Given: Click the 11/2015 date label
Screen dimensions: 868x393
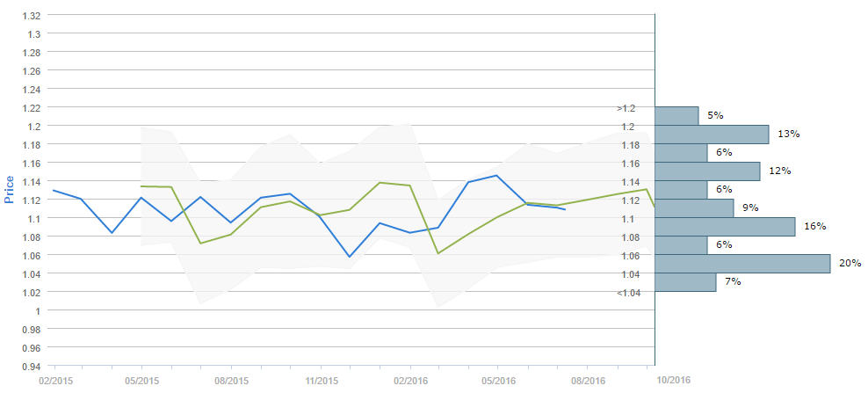Looking at the screenshot, I should point(321,381).
